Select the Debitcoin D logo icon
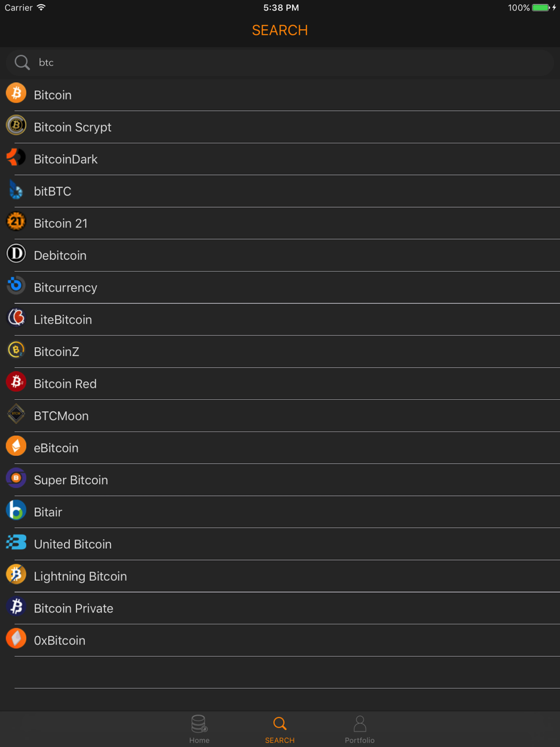The height and width of the screenshot is (747, 560). 16,254
